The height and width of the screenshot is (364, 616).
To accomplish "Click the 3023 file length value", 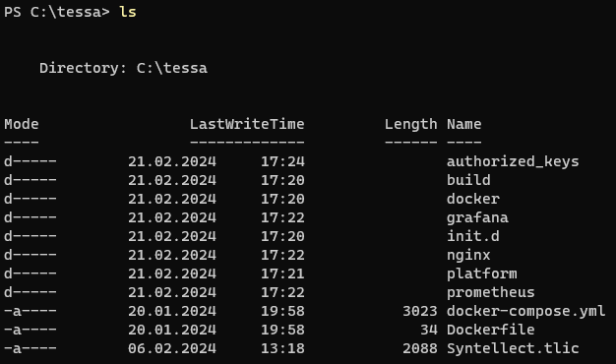I will 419,312.
